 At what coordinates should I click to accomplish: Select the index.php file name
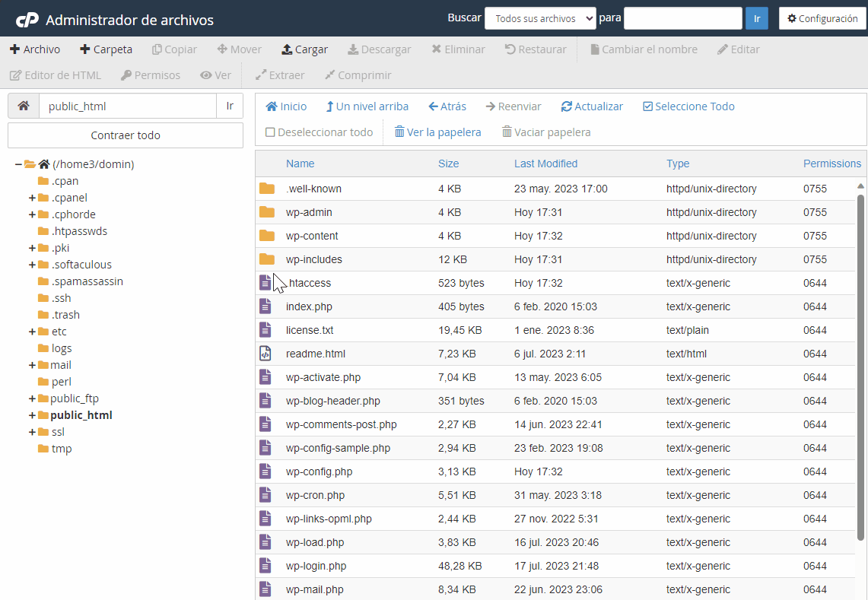(x=309, y=306)
